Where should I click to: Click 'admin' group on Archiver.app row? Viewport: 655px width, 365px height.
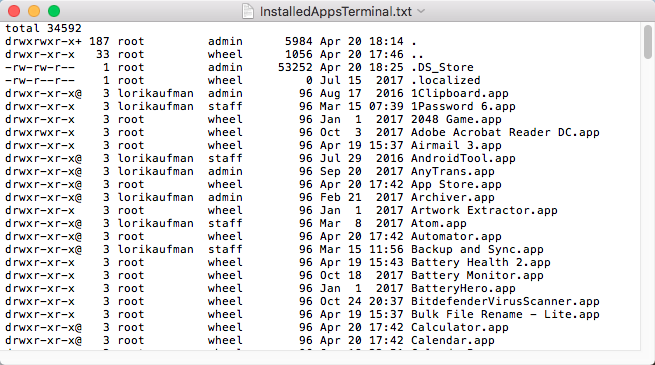pyautogui.click(x=225, y=197)
